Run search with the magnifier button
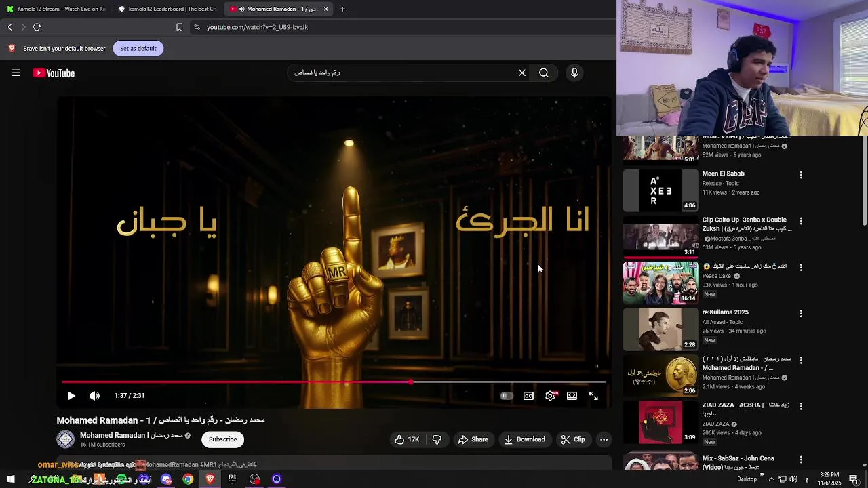This screenshot has width=868, height=488. pyautogui.click(x=544, y=73)
